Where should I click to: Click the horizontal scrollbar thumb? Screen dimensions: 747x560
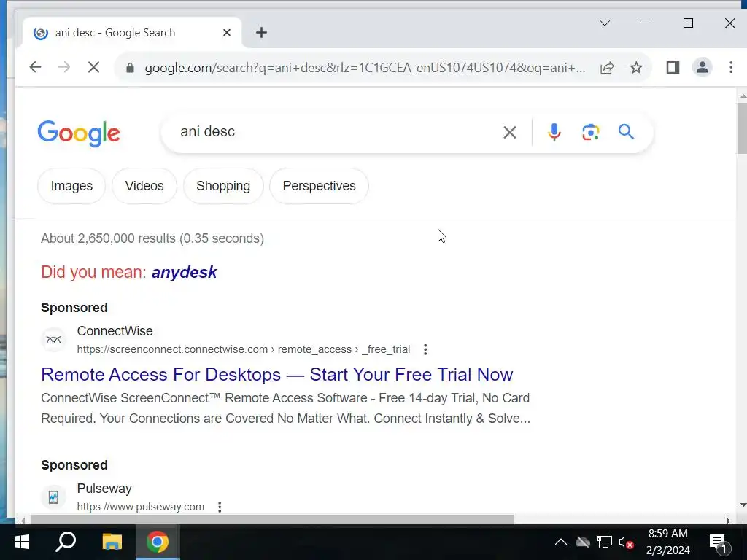(x=273, y=519)
